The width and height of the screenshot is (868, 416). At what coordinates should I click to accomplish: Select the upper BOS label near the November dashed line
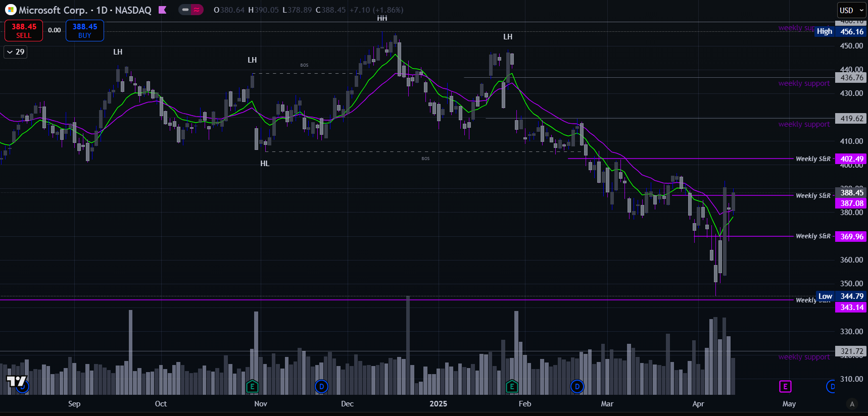point(304,65)
